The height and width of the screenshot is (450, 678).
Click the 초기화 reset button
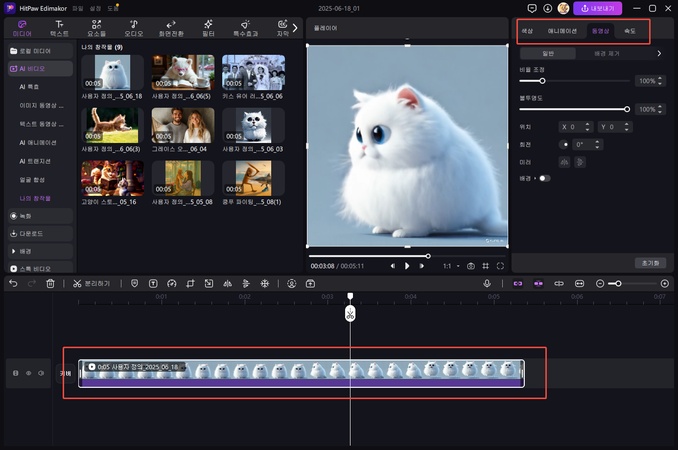pyautogui.click(x=648, y=263)
